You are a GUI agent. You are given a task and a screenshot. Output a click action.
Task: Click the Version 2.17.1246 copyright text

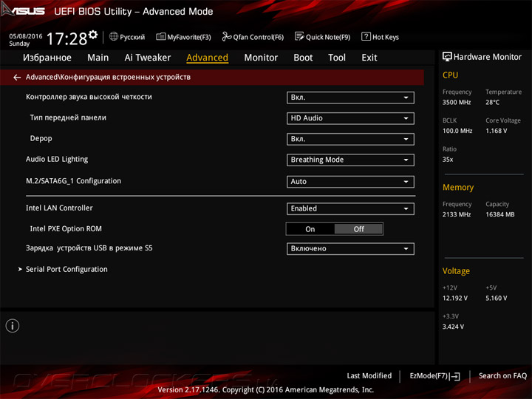(266, 390)
